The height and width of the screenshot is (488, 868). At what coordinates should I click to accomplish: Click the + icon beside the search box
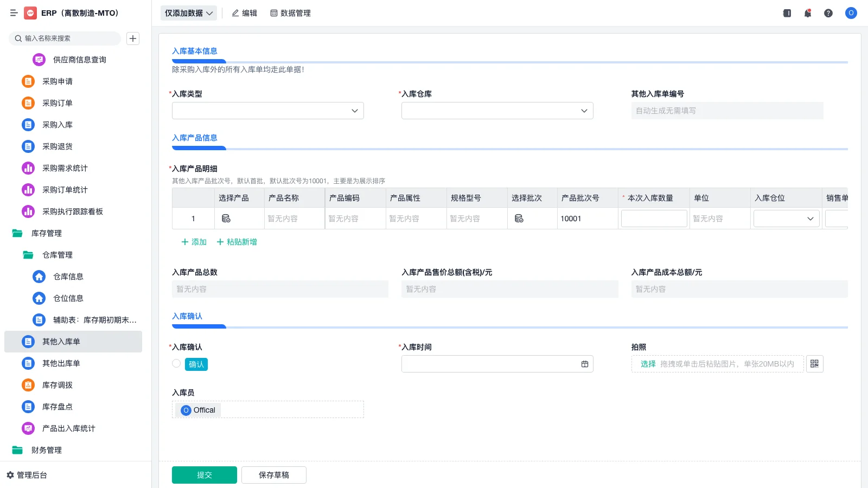click(133, 38)
